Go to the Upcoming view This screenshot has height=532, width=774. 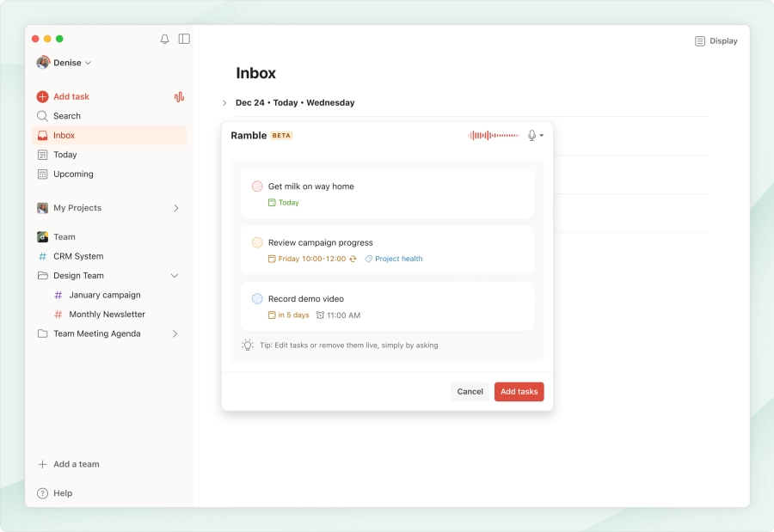coord(73,174)
